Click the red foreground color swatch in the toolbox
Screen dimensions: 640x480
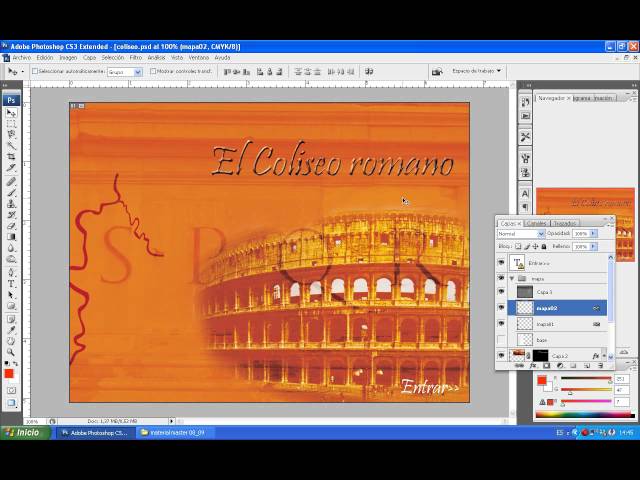(9, 373)
